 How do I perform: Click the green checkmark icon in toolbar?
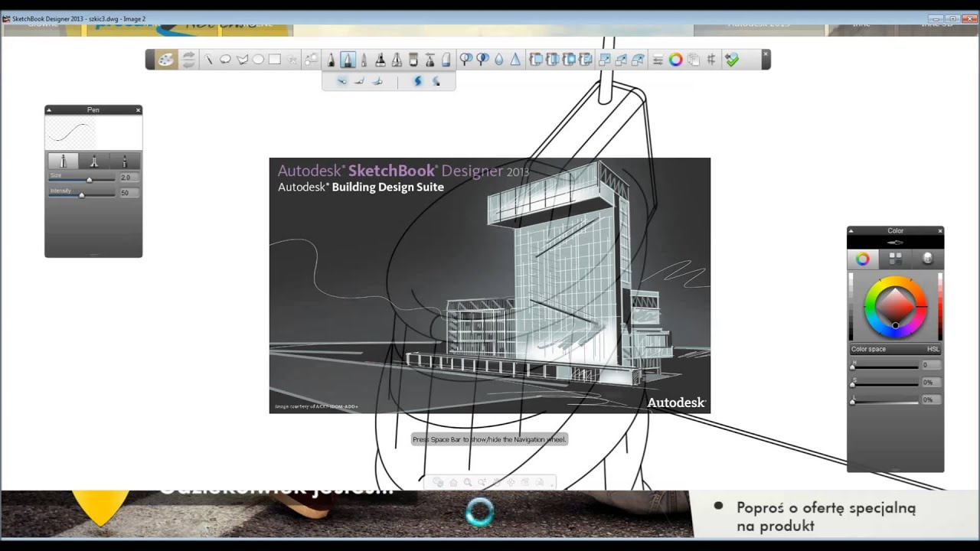(x=731, y=60)
